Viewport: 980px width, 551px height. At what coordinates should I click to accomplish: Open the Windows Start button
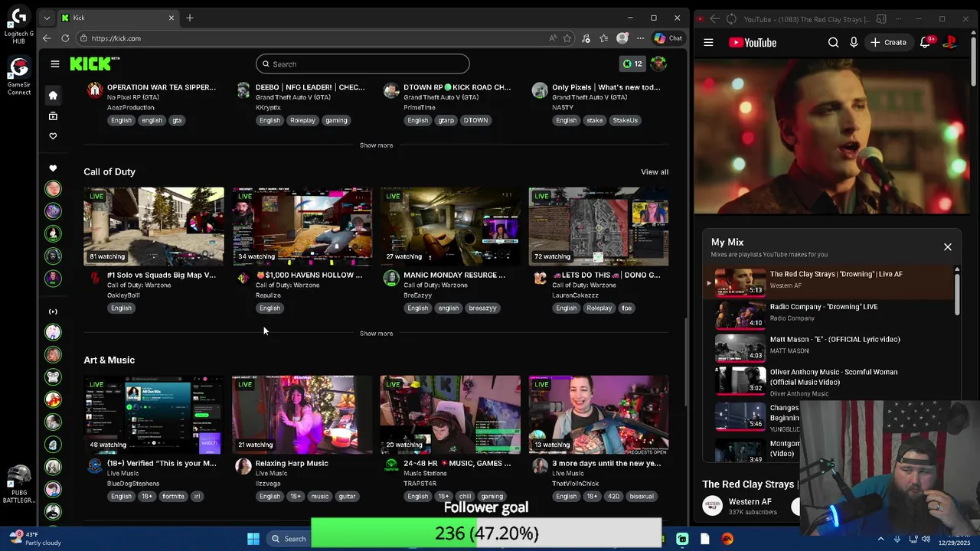pos(253,539)
